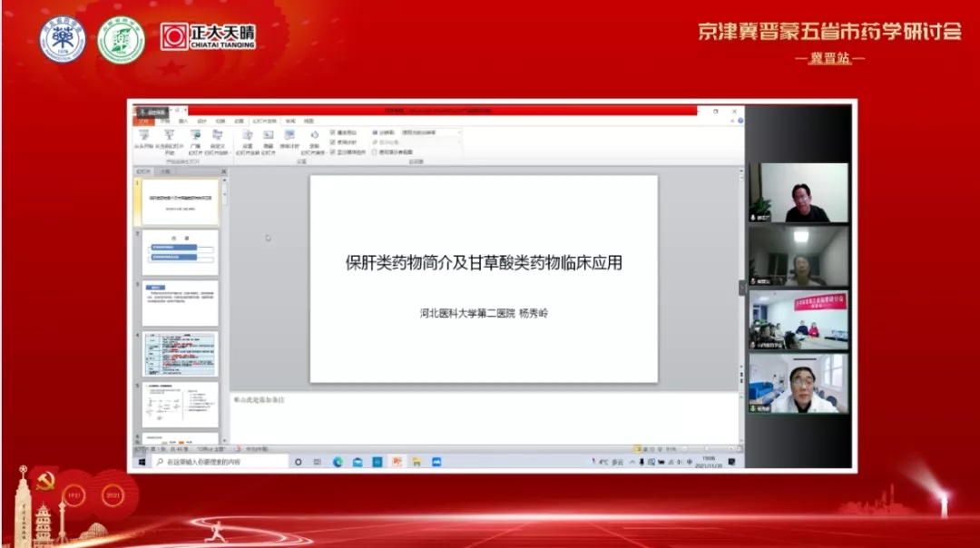
Task: Switch to the Review ribbon tab
Action: point(290,122)
